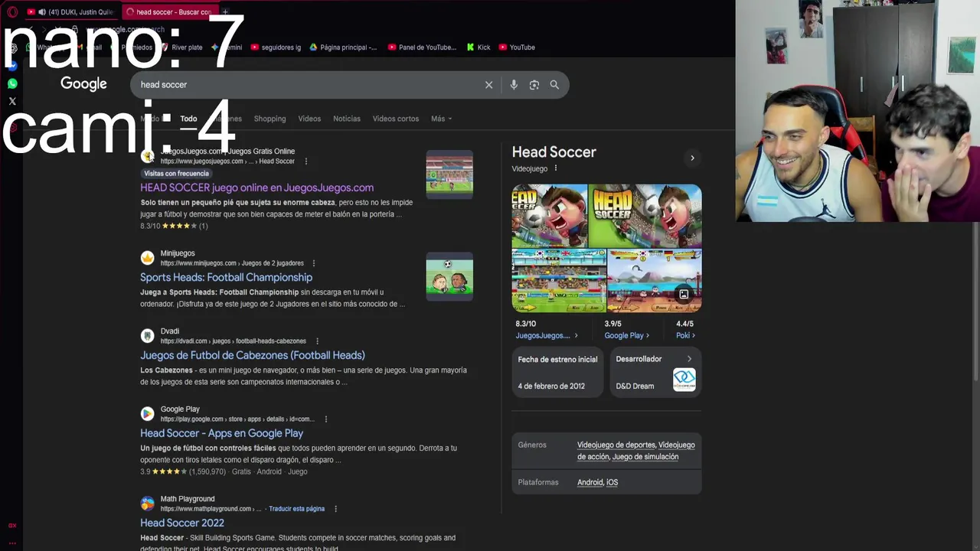
Task: Open the Panel de YouTube bookmark
Action: (x=422, y=47)
